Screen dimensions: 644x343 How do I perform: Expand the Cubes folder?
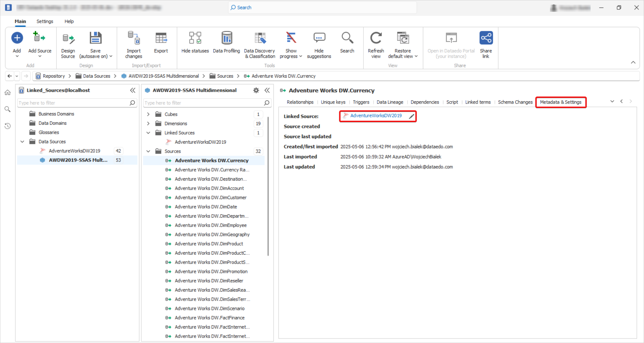[148, 114]
